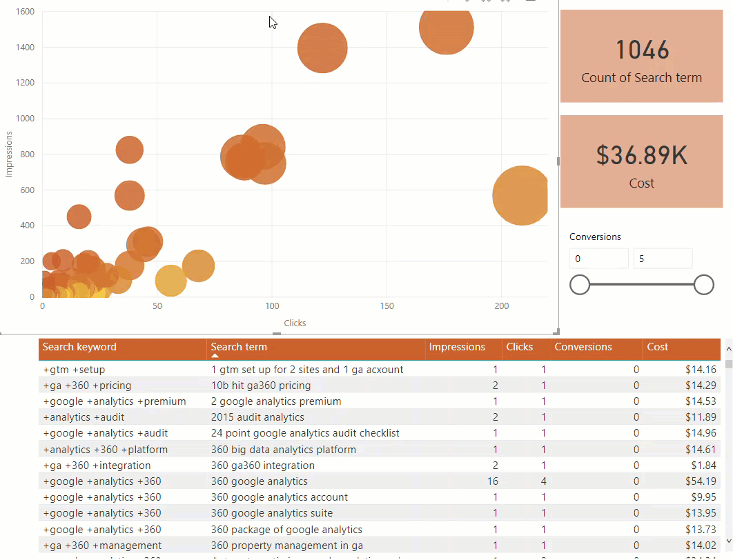Click the table scrollbar up arrow
The height and width of the screenshot is (560, 733).
click(728, 347)
